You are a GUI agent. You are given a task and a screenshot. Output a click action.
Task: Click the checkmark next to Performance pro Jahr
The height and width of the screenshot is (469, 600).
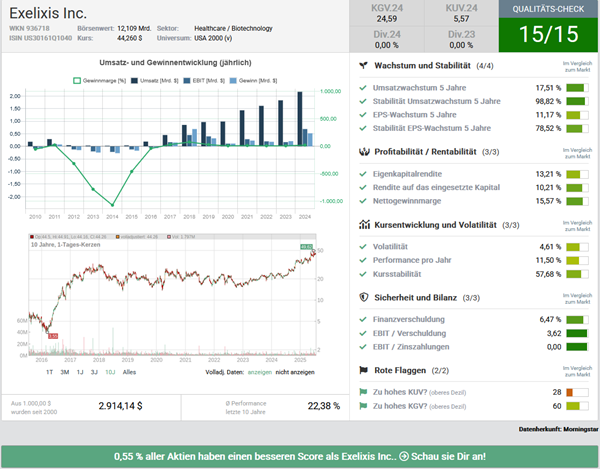click(363, 260)
